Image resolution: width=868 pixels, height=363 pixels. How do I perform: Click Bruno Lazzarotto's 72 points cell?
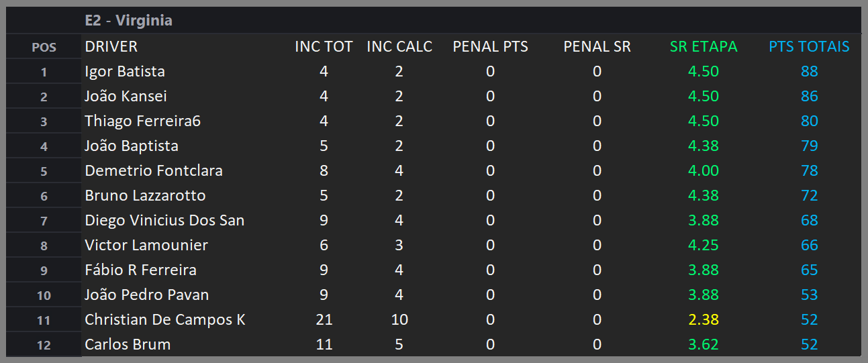[x=809, y=195]
